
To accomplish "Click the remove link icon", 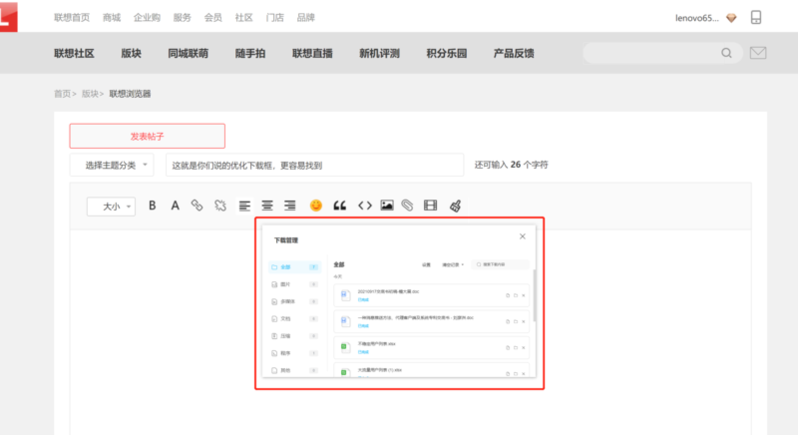I will tap(220, 206).
